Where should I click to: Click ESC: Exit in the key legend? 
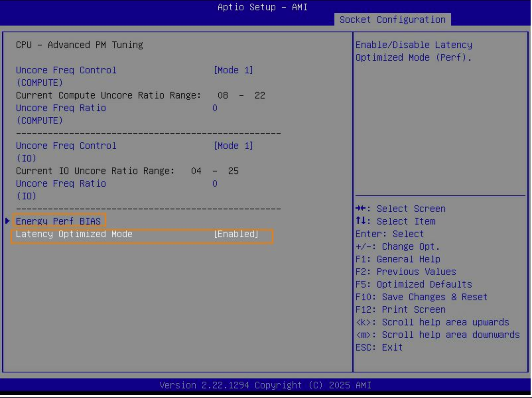point(379,347)
